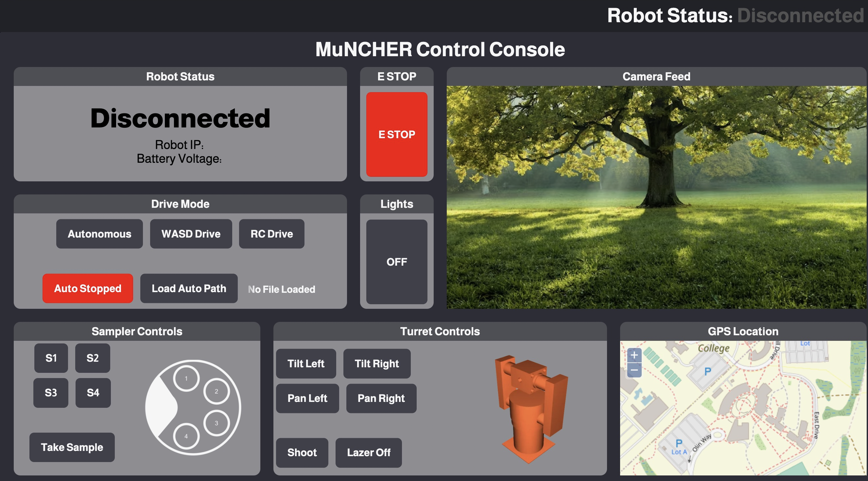The width and height of the screenshot is (868, 481).
Task: Click the camera feed image
Action: click(656, 197)
